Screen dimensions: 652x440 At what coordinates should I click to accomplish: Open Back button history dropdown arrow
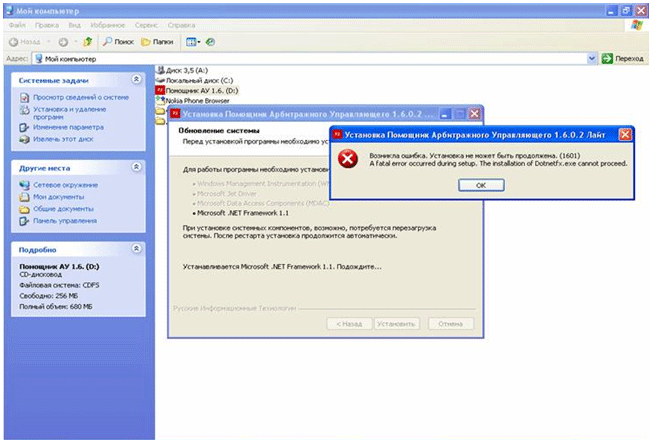49,42
